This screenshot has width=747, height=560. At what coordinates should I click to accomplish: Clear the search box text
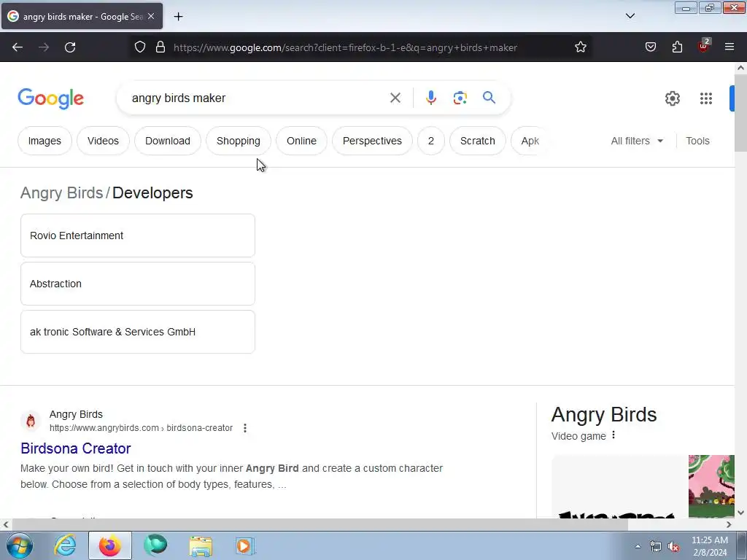395,98
